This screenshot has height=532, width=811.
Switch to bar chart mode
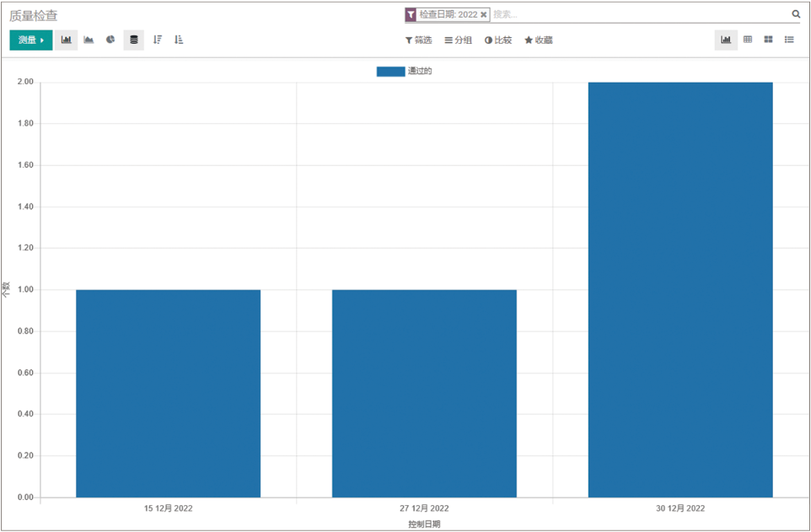click(x=67, y=40)
